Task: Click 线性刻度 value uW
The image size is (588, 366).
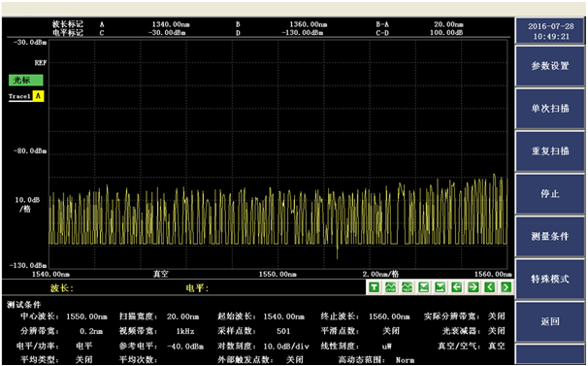Action: 386,347
